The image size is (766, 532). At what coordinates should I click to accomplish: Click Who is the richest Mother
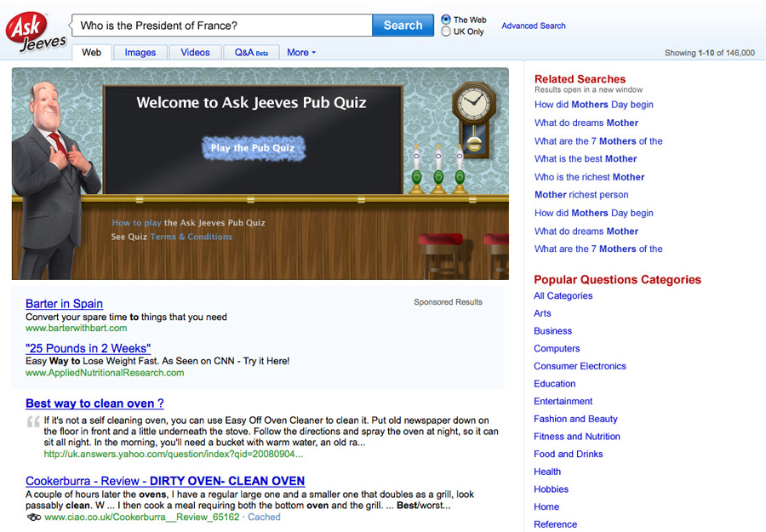[589, 177]
